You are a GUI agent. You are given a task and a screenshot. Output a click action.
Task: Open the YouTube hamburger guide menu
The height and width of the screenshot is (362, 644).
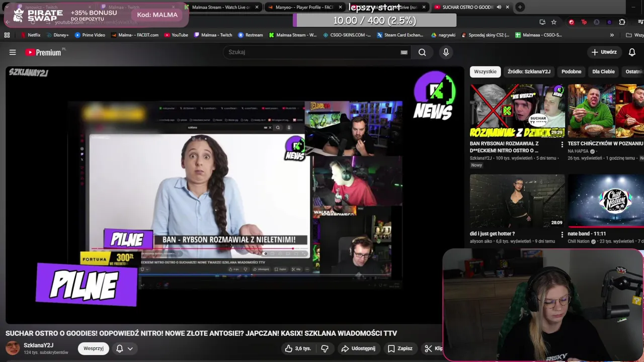point(13,52)
